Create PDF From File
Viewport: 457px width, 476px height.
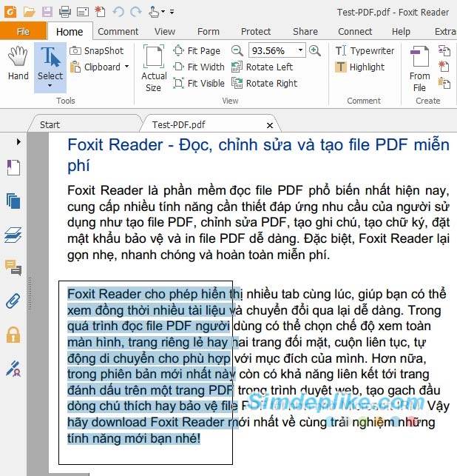(x=420, y=69)
